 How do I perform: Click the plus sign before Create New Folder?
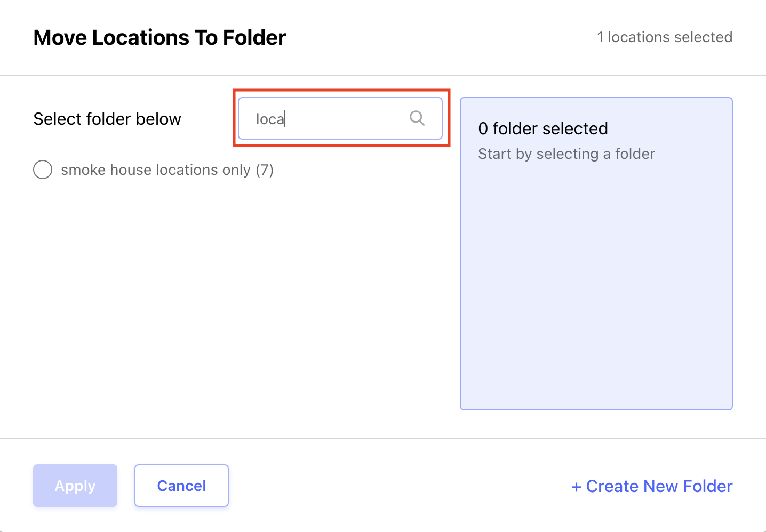coord(576,487)
